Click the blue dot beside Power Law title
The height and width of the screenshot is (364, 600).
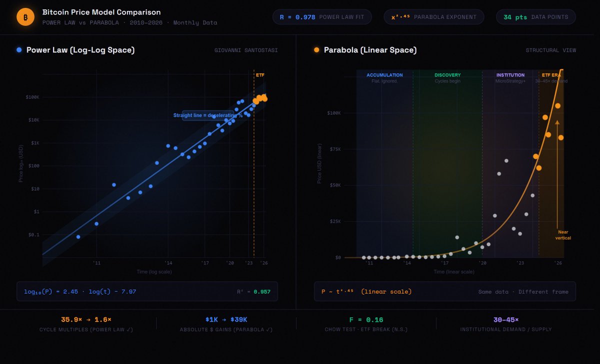point(19,50)
